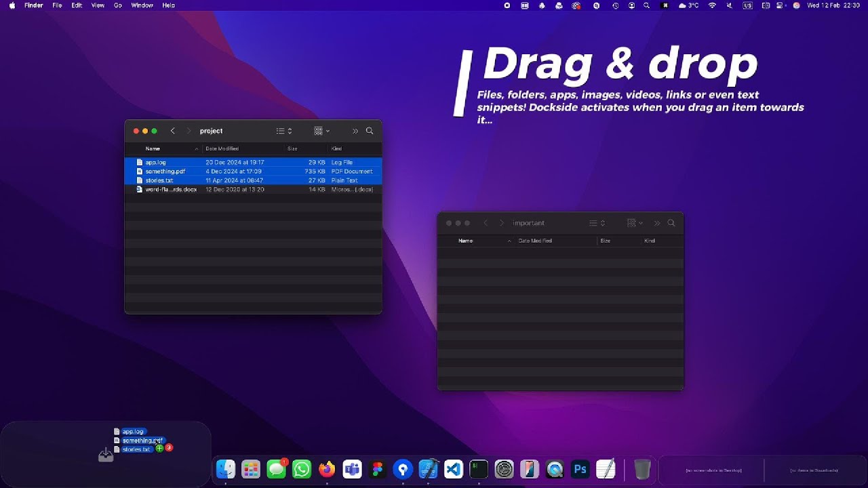The image size is (868, 488).
Task: Open the Simulator app in Dock
Action: pyautogui.click(x=530, y=469)
